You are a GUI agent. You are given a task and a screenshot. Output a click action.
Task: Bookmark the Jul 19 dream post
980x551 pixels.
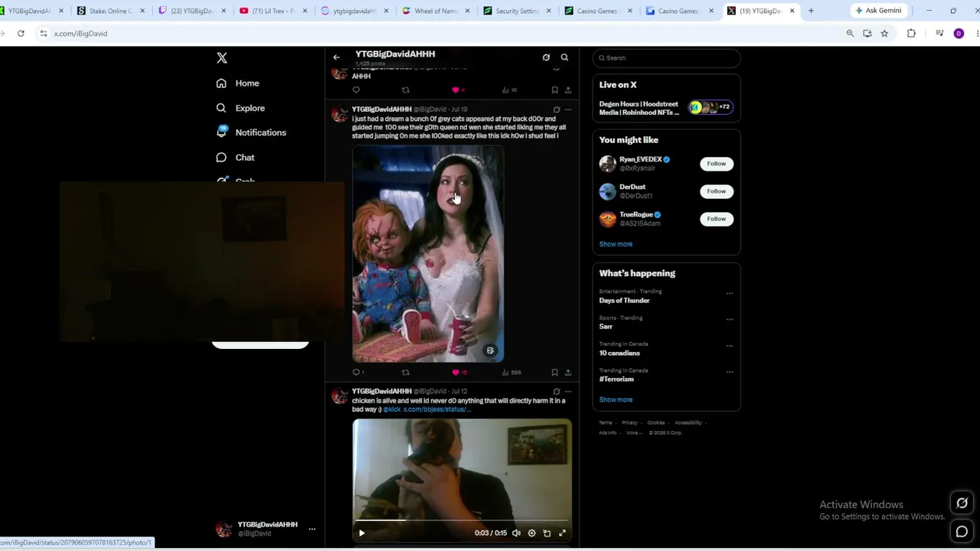point(555,373)
